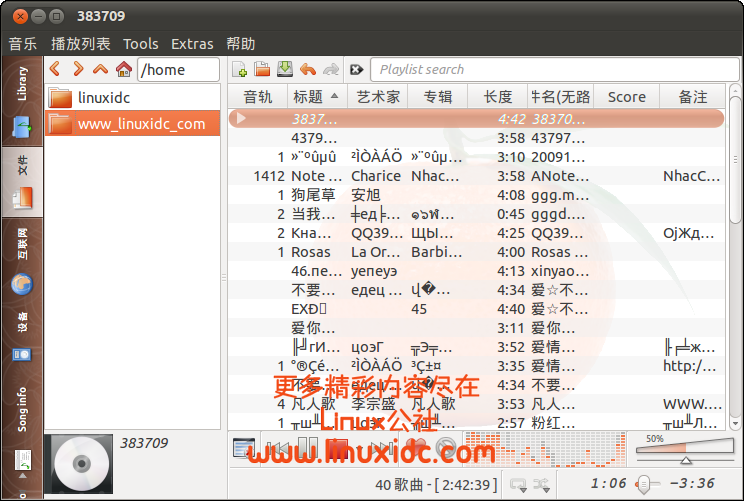This screenshot has width=744, height=501.
Task: Select the 凡人歌 song row
Action: coord(476,404)
